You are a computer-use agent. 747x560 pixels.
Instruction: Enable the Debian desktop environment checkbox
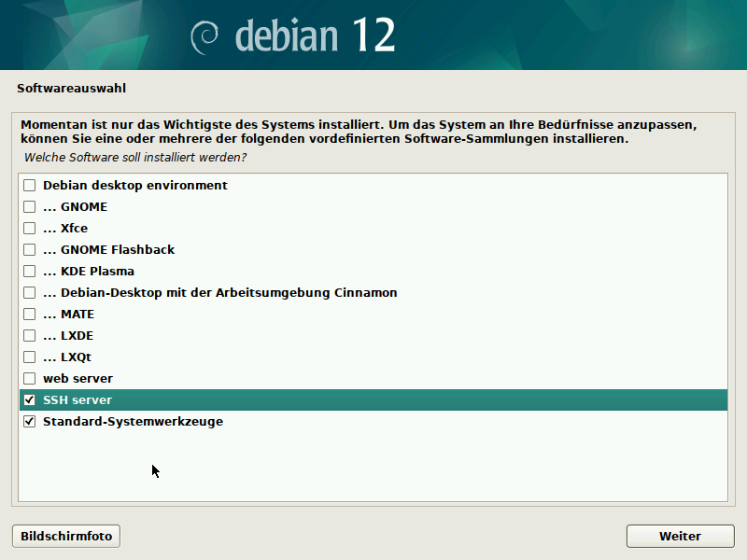29,185
